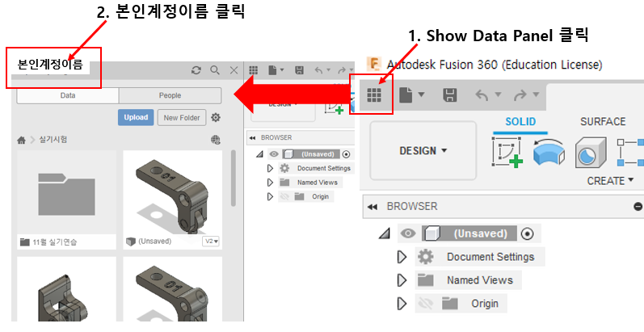
Task: Click minus icon on enlarged BROWSER header
Action: tap(638, 207)
